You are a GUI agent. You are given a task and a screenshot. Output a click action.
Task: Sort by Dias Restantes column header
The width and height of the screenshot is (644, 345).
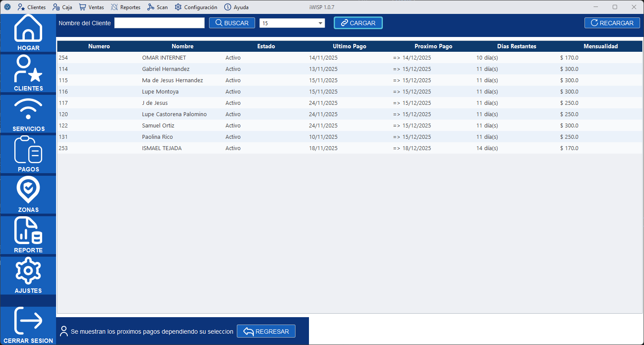click(x=516, y=47)
